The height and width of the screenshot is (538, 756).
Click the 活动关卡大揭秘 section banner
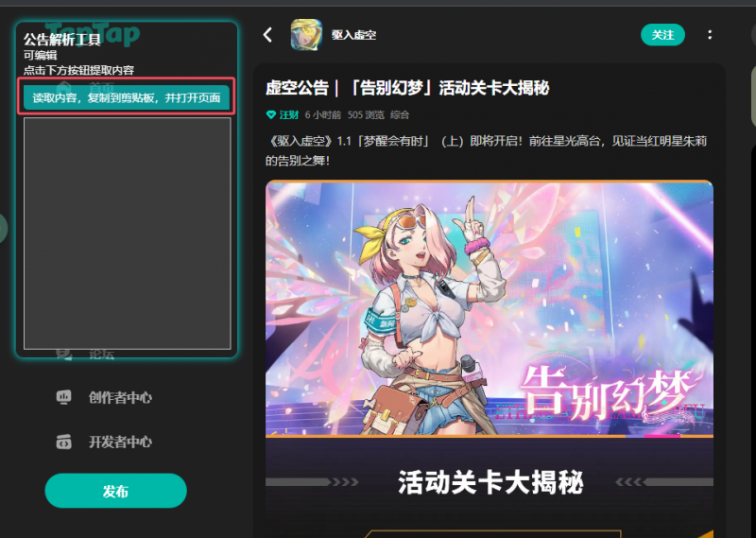[490, 482]
